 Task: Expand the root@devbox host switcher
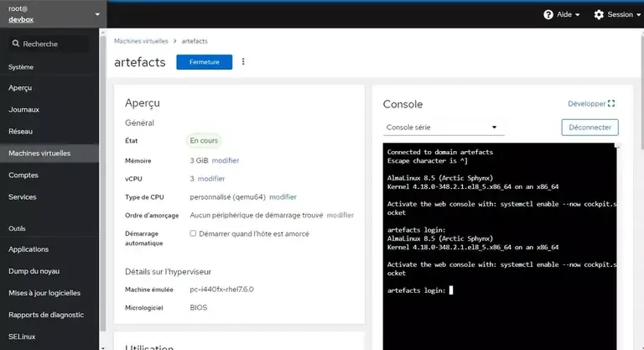click(x=97, y=14)
